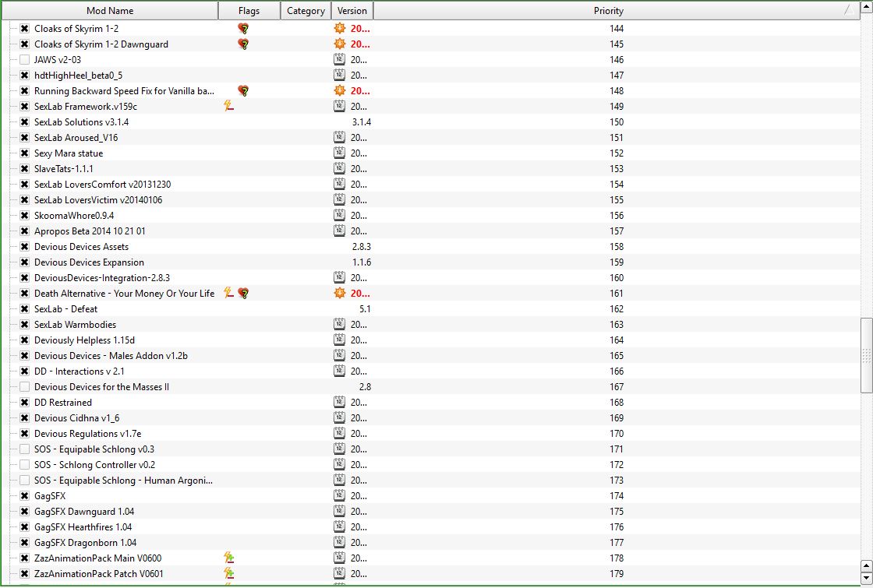Click the endorse heart flag on Cloaks of Skyrim 1-2
Screen dimensions: 873x588
click(x=243, y=29)
